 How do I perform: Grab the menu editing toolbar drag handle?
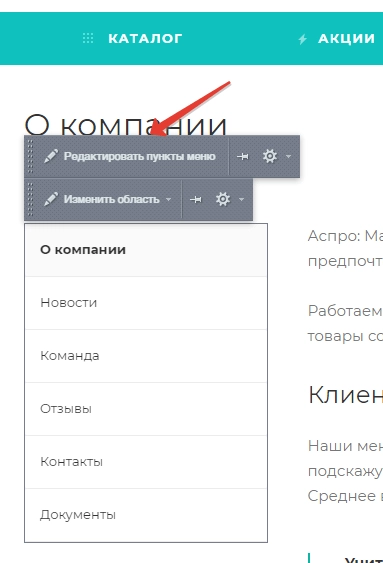pyautogui.click(x=31, y=157)
